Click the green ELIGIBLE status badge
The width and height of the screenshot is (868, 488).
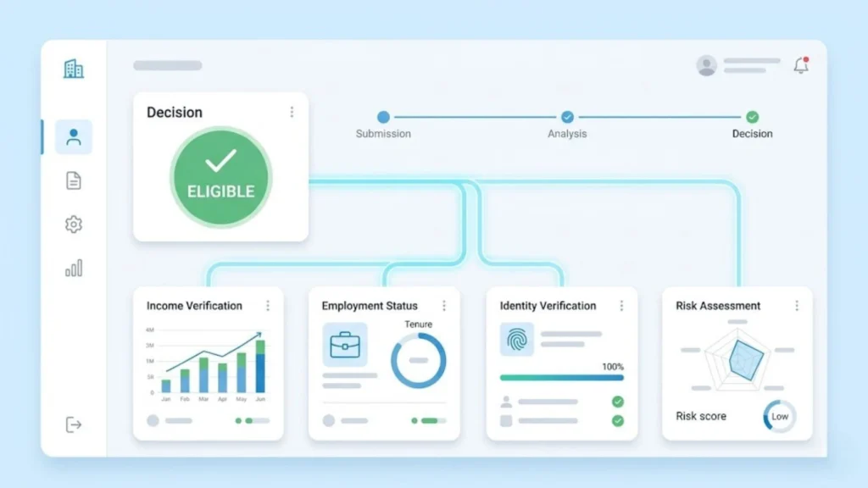click(221, 178)
